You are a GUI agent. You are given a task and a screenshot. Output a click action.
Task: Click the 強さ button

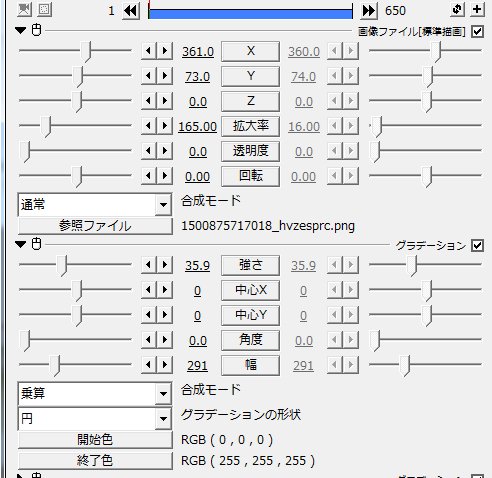pyautogui.click(x=250, y=265)
